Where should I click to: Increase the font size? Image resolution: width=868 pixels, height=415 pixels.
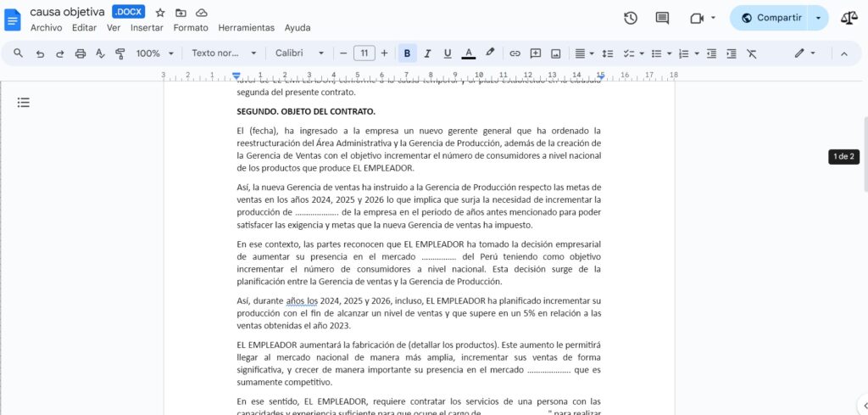point(384,53)
